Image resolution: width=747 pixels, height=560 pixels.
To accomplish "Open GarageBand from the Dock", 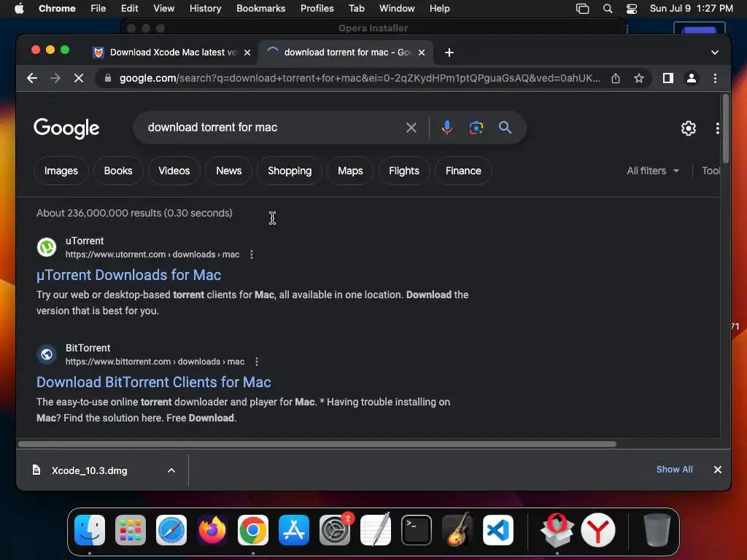I will pos(457,530).
